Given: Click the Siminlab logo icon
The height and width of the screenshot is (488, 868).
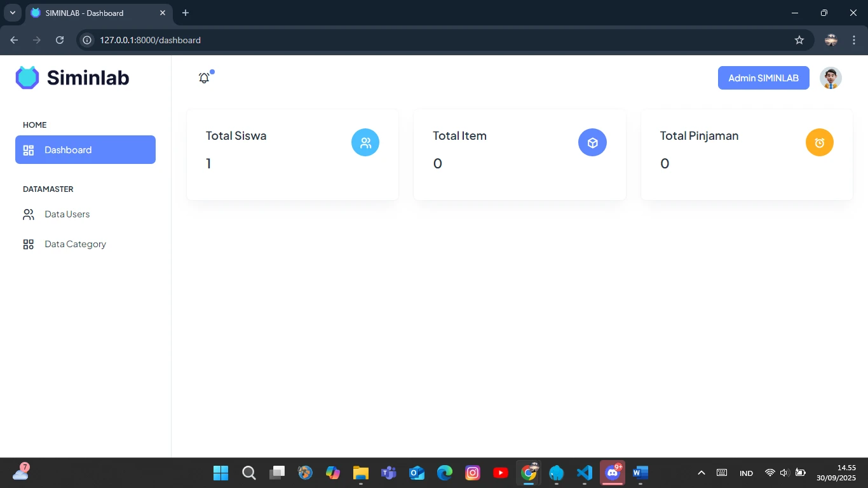Looking at the screenshot, I should 27,78.
